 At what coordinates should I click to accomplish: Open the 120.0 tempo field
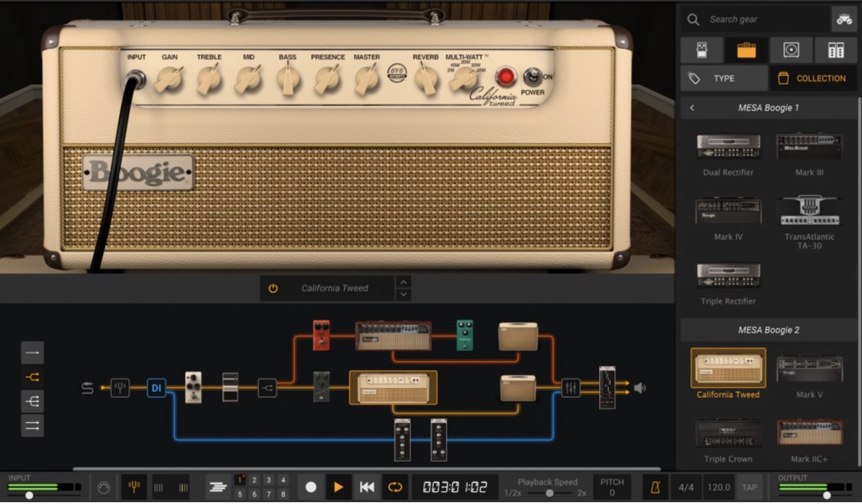coord(718,487)
